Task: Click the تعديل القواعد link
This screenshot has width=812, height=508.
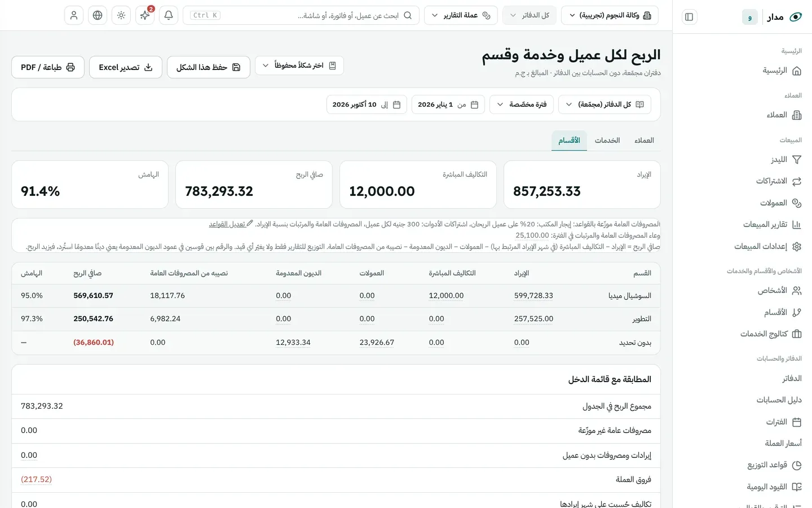Action: pyautogui.click(x=231, y=224)
